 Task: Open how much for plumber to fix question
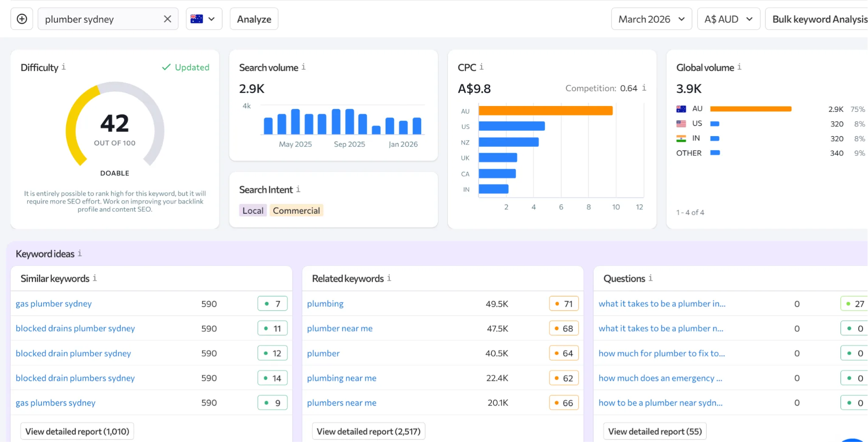click(662, 353)
